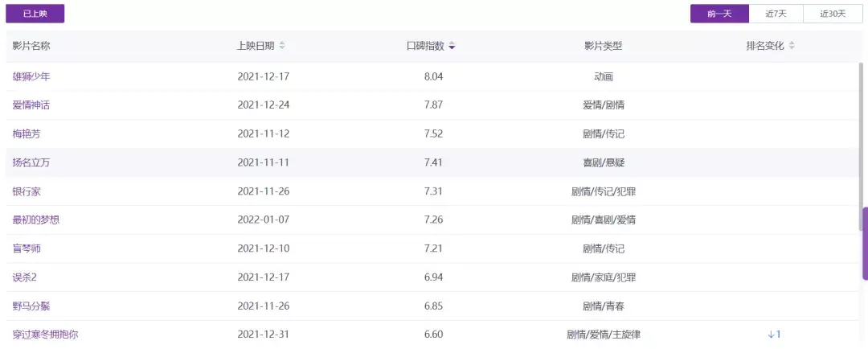Screen dimensions: 868x349
Task: Switch to 近30天 time range
Action: click(833, 14)
